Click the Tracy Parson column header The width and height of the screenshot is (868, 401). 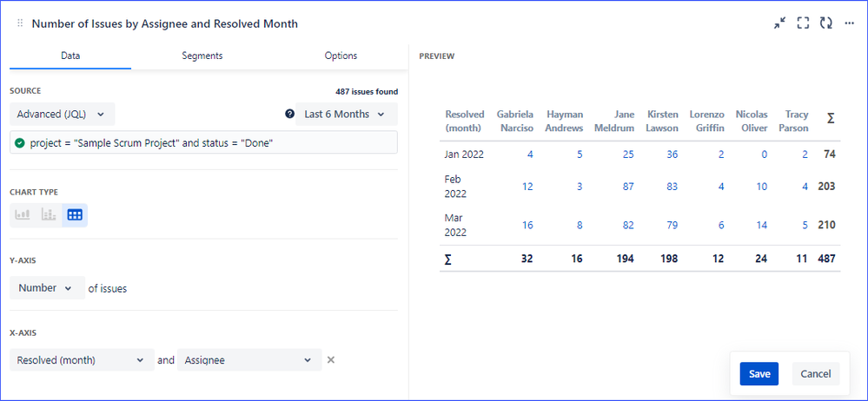coord(796,122)
